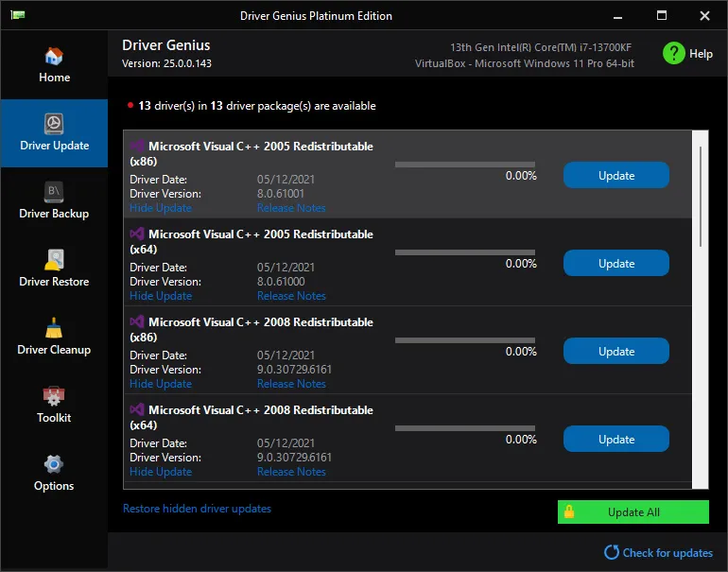Click the driver list vertical scrollbar thumb
The height and width of the screenshot is (572, 728).
(x=701, y=197)
